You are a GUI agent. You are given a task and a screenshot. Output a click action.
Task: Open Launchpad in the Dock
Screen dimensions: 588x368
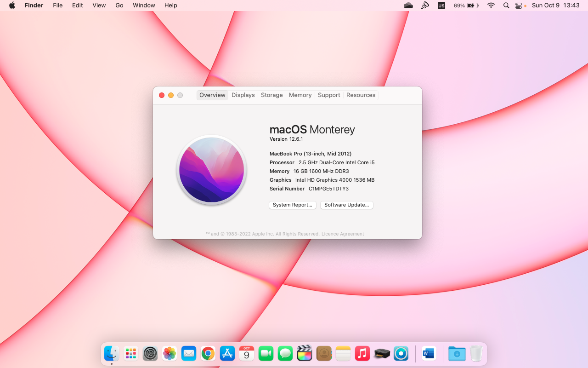point(131,353)
